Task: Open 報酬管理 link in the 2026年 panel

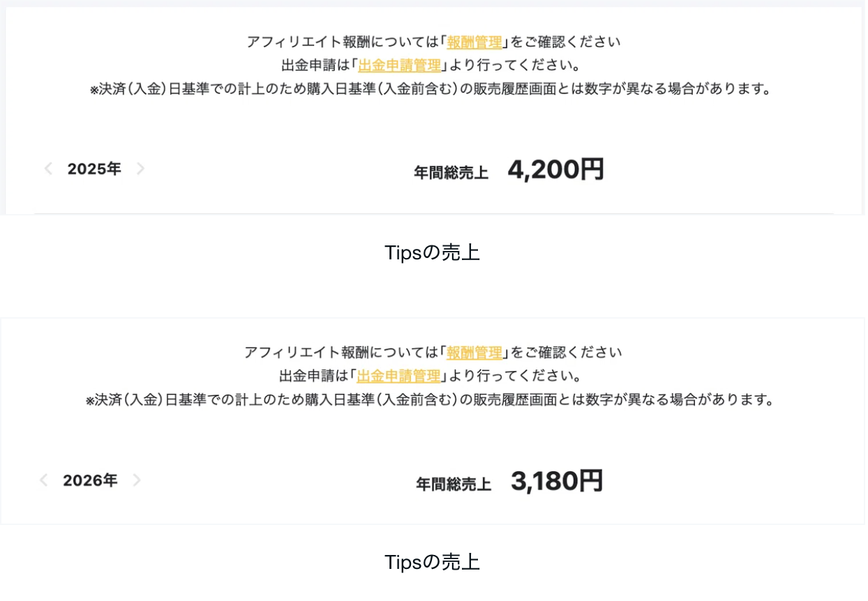Action: click(474, 353)
